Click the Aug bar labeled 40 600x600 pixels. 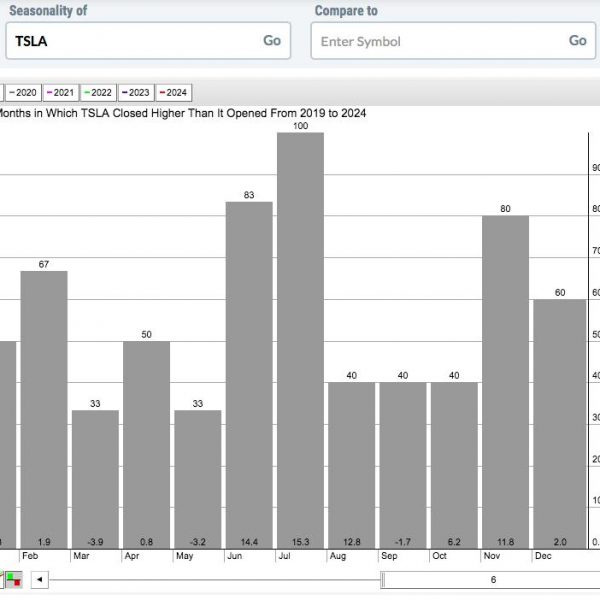(352, 465)
